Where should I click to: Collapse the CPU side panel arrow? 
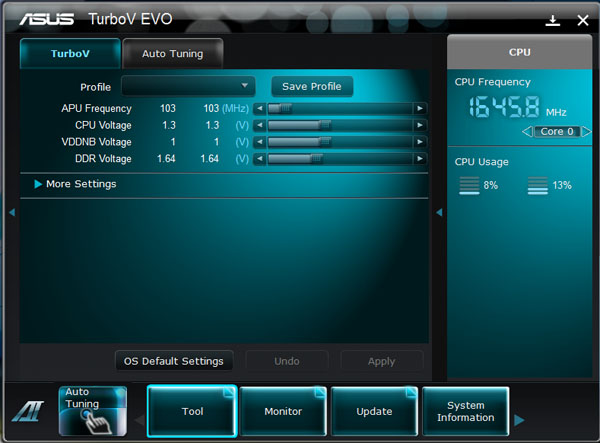[x=439, y=212]
